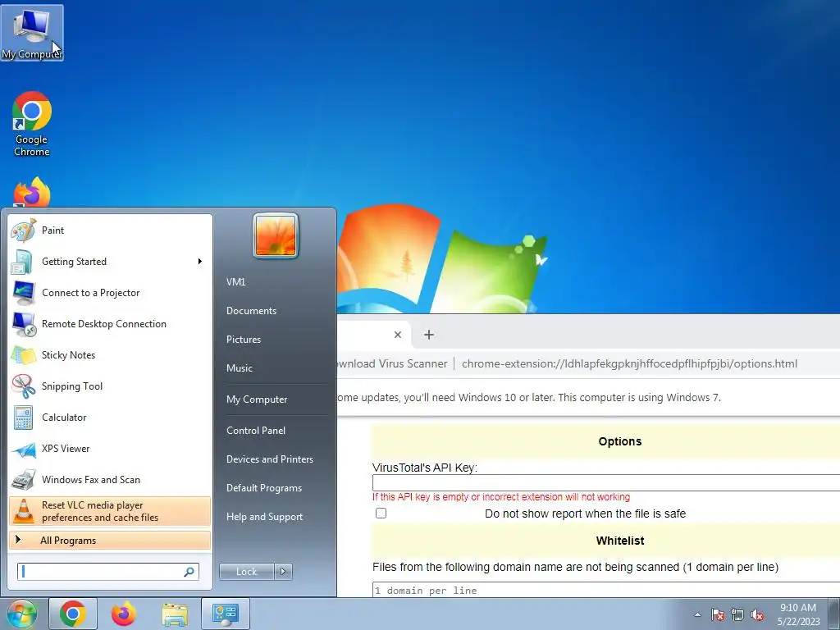
Task: Open Devices and Printers
Action: [x=269, y=459]
